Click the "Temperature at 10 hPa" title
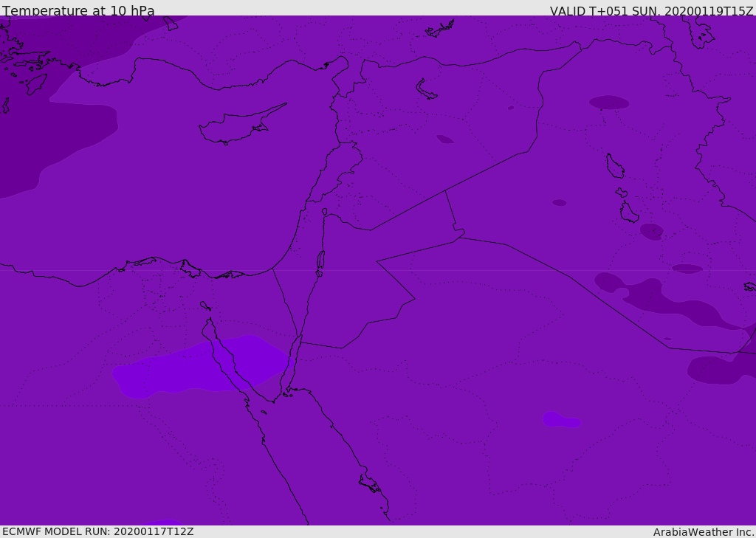756x538 pixels. (x=78, y=10)
